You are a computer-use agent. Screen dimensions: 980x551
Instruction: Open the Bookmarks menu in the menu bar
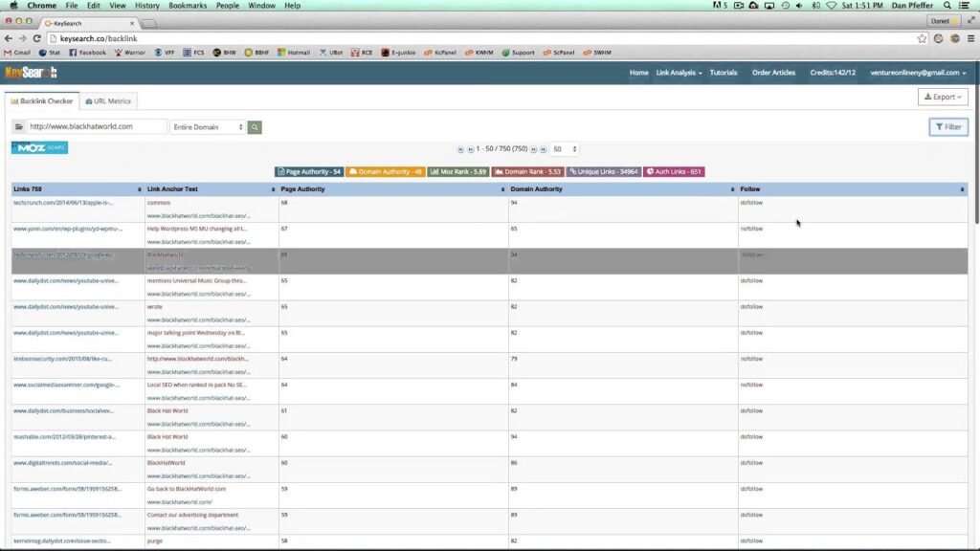(188, 5)
